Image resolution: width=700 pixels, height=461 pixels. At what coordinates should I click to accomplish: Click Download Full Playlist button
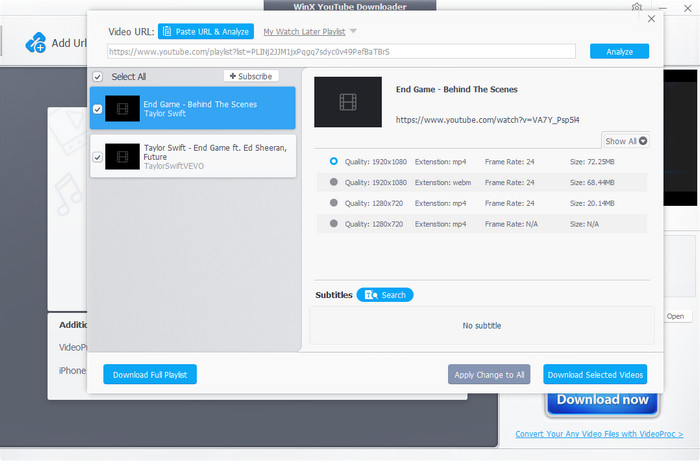(x=150, y=374)
